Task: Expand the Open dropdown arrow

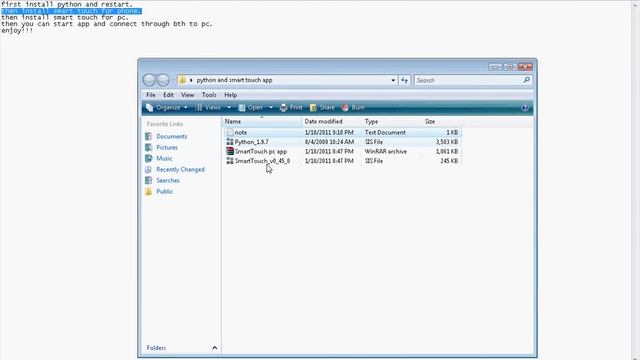Action: (271, 107)
